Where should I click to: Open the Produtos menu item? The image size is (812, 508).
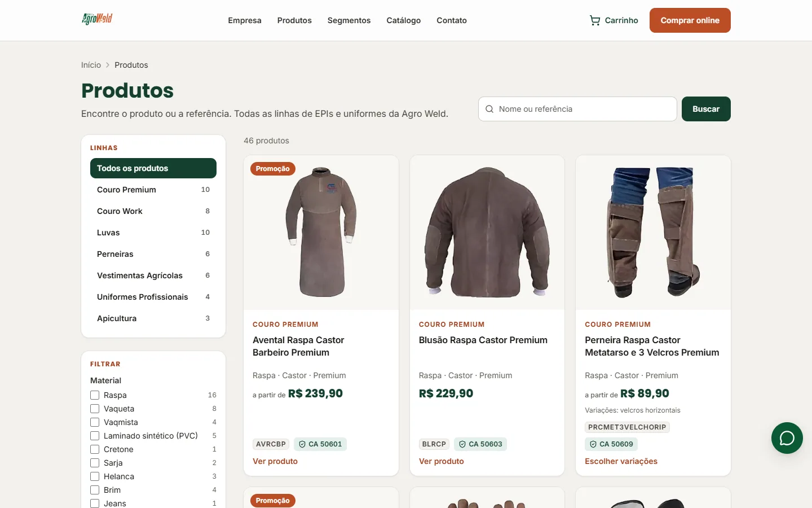(x=294, y=20)
